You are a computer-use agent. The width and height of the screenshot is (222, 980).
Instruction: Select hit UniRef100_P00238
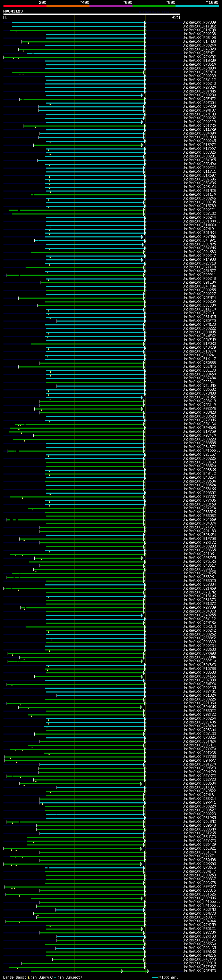click(199, 34)
